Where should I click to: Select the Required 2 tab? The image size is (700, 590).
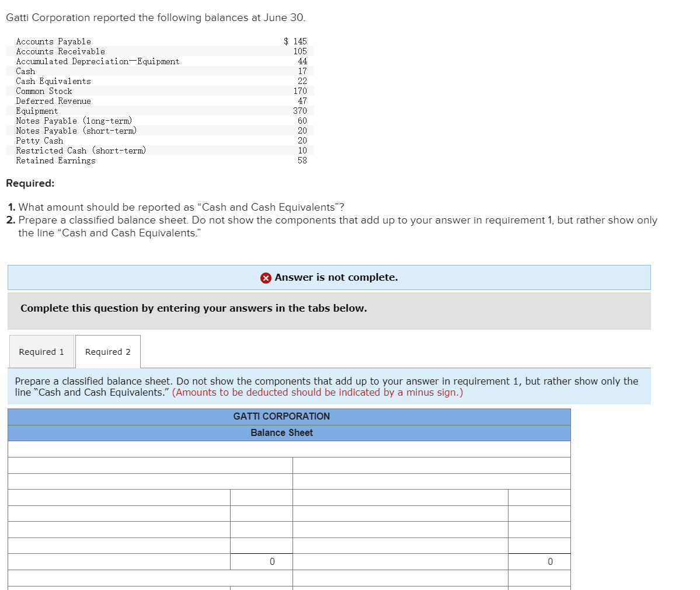(x=107, y=352)
